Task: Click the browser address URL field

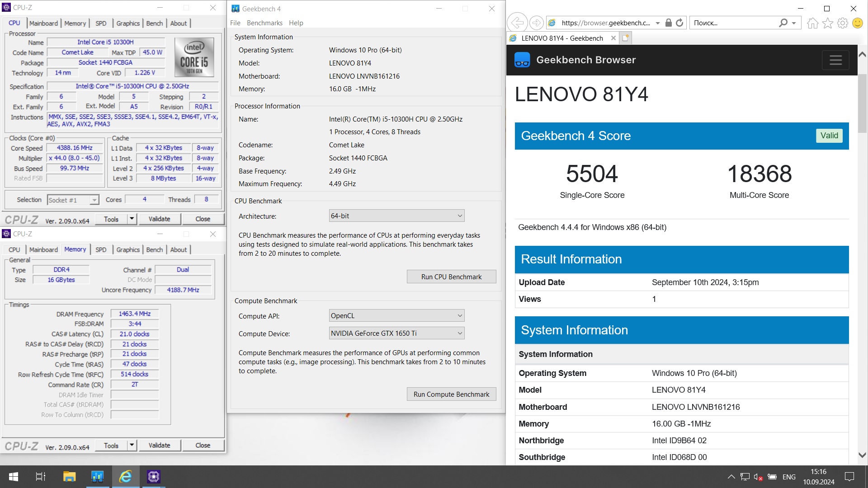Action: [x=605, y=23]
